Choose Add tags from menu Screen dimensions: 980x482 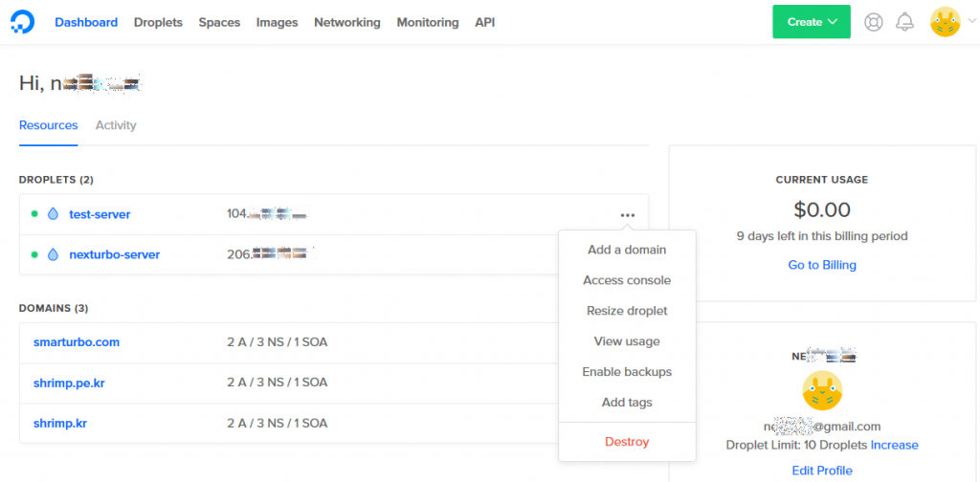[x=627, y=403]
